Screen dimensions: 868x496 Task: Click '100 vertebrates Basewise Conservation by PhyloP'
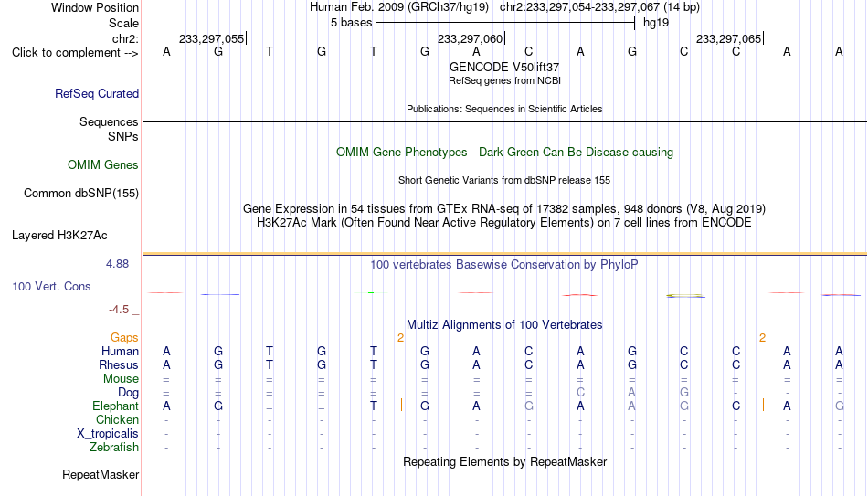(x=503, y=265)
